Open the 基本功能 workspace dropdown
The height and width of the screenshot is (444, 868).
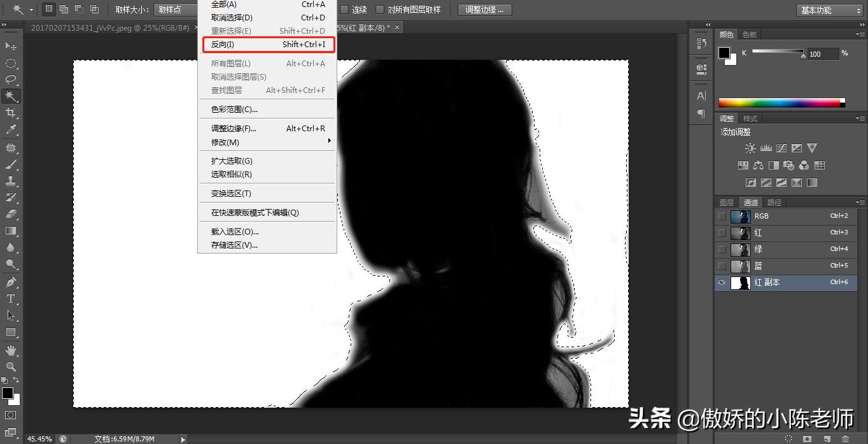(830, 9)
